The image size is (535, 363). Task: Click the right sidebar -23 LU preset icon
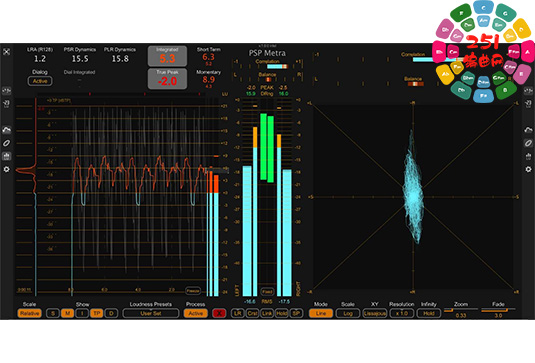click(x=529, y=103)
